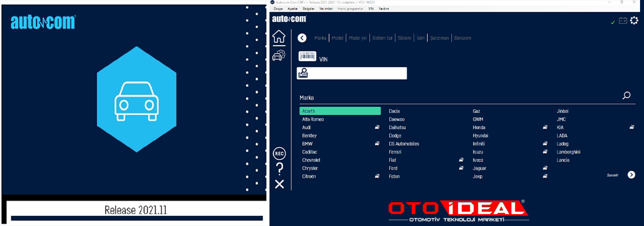Open the Dosya menu
Screen dimensions: 644x226
278,9
